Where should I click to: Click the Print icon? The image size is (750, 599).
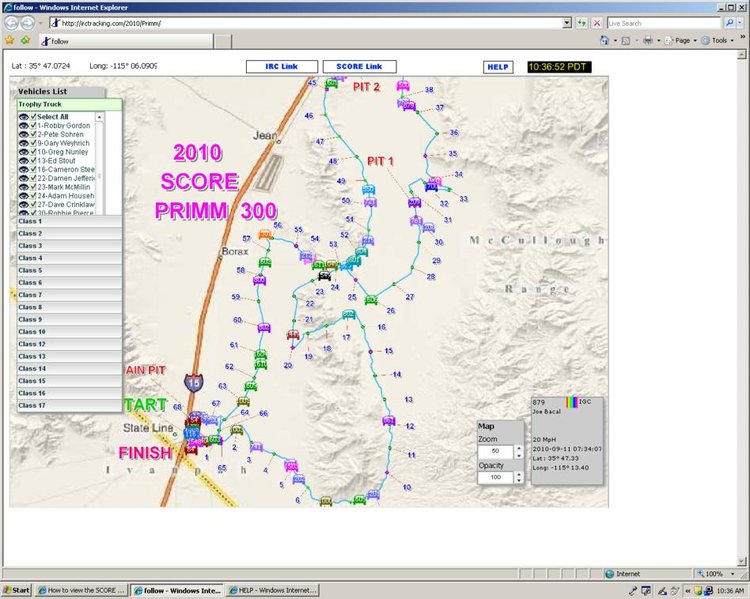tap(648, 41)
